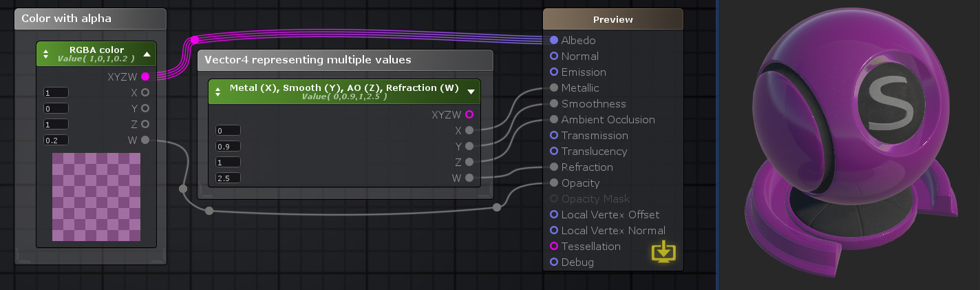The image size is (980, 290).
Task: Open the Vector4 node type stepper arrows
Action: [x=217, y=91]
